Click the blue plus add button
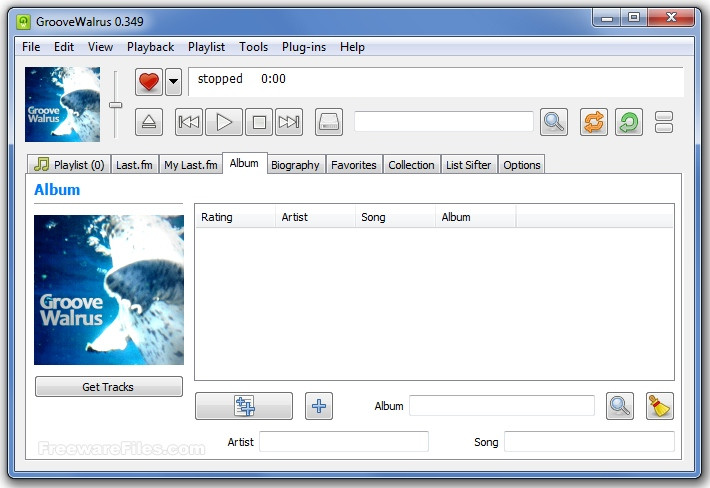710x488 pixels. [319, 406]
